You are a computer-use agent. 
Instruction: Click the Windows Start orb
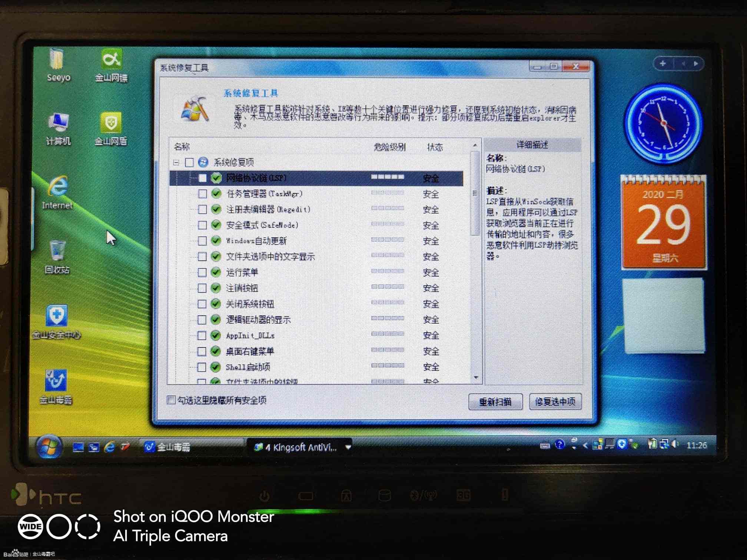(x=49, y=446)
